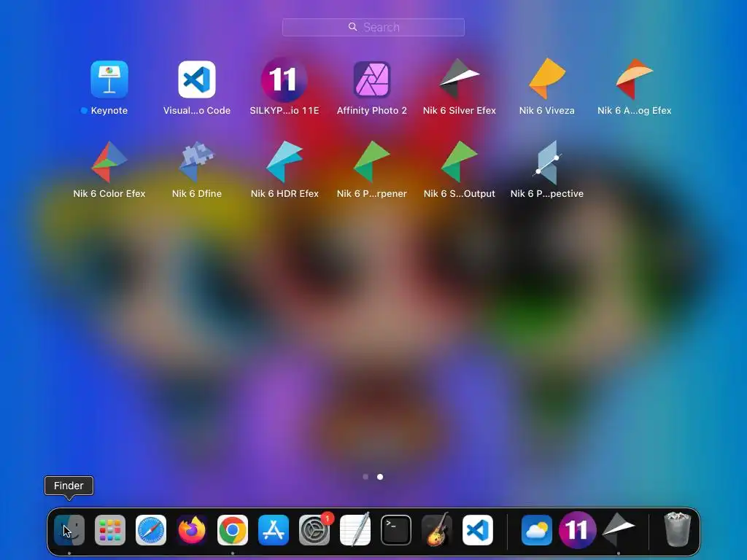Open System Settings with badge in Dock

pyautogui.click(x=314, y=530)
